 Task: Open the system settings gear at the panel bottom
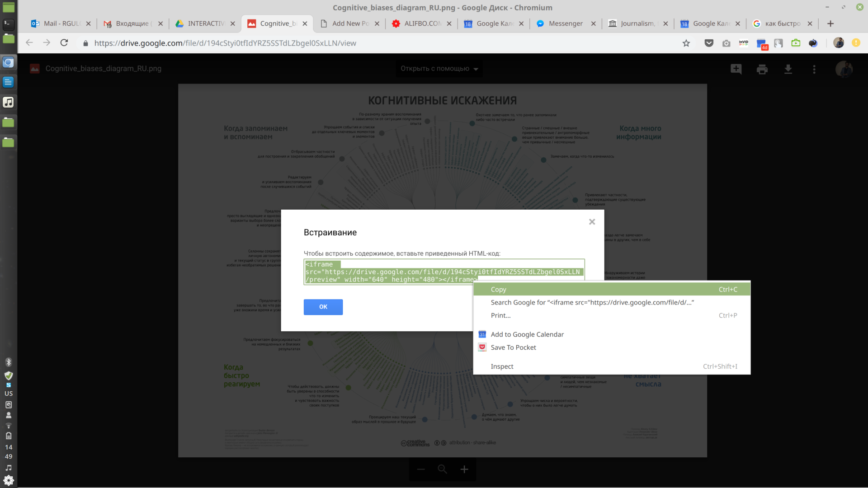click(x=8, y=480)
